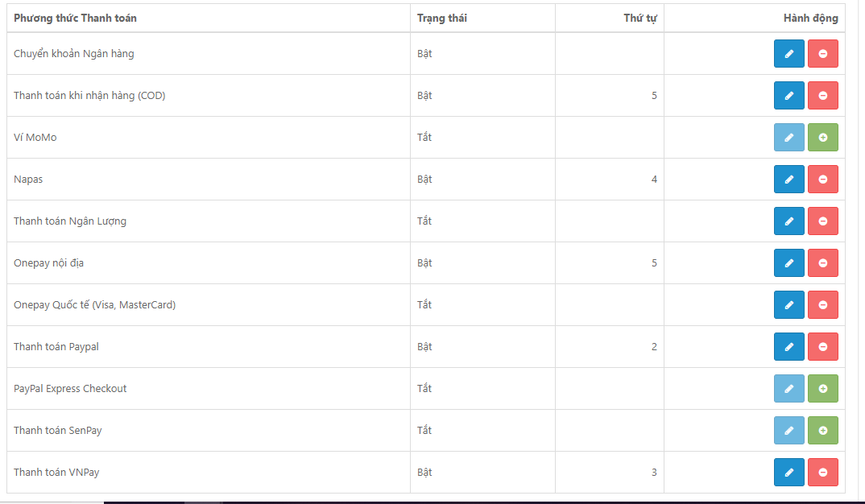
Task: Install PayPal Express Checkout with green plus
Action: pyautogui.click(x=822, y=389)
